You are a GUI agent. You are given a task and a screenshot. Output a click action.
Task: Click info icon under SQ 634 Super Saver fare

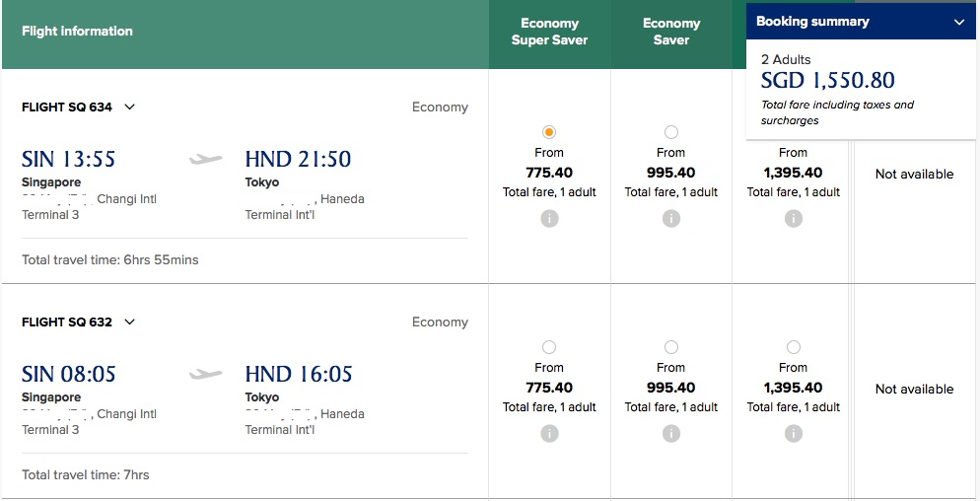pyautogui.click(x=549, y=219)
